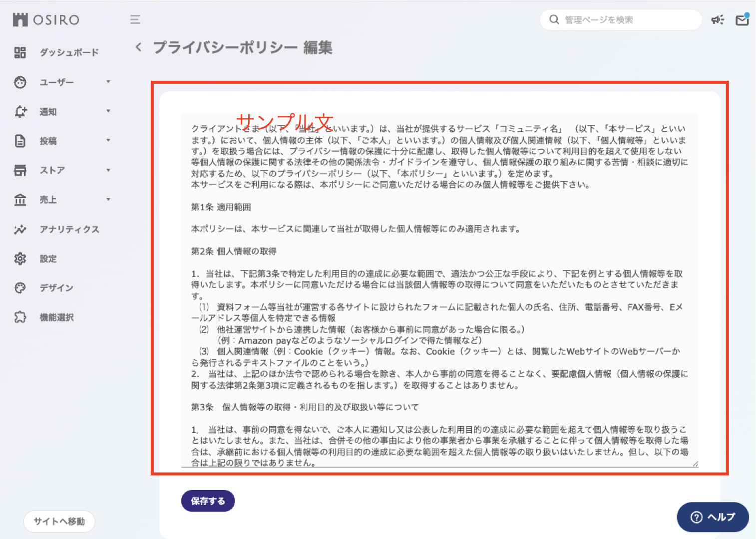The height and width of the screenshot is (539, 756).
Task: Click the 第3条 個人情報等の取得 heading text
Action: tap(305, 407)
